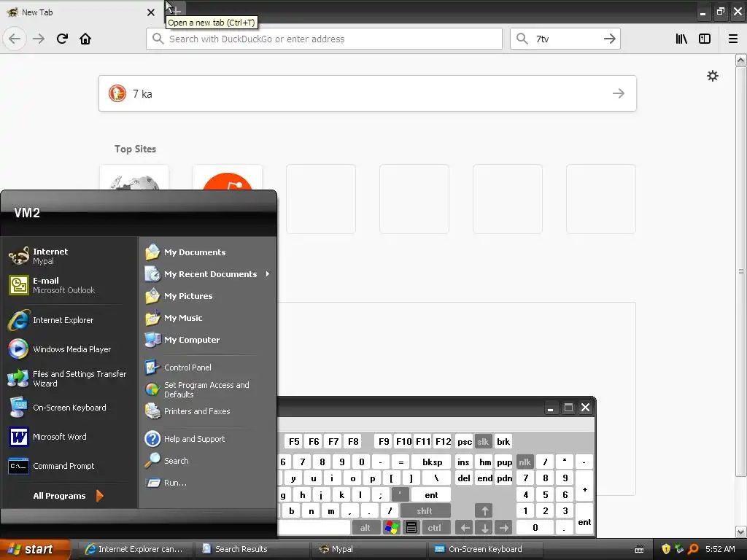Image resolution: width=747 pixels, height=560 pixels.
Task: Submit the 7tv search arrow
Action: (x=609, y=39)
